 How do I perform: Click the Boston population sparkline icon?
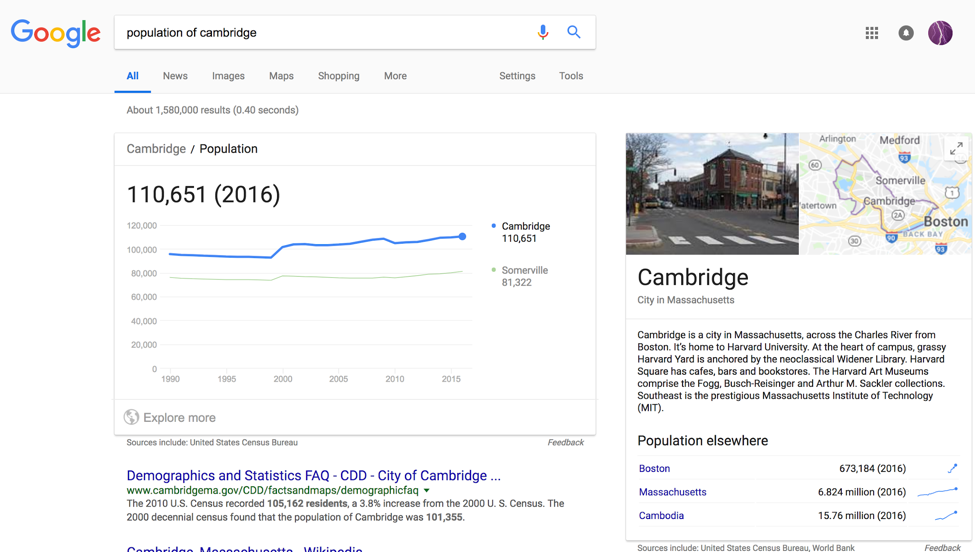(x=953, y=468)
